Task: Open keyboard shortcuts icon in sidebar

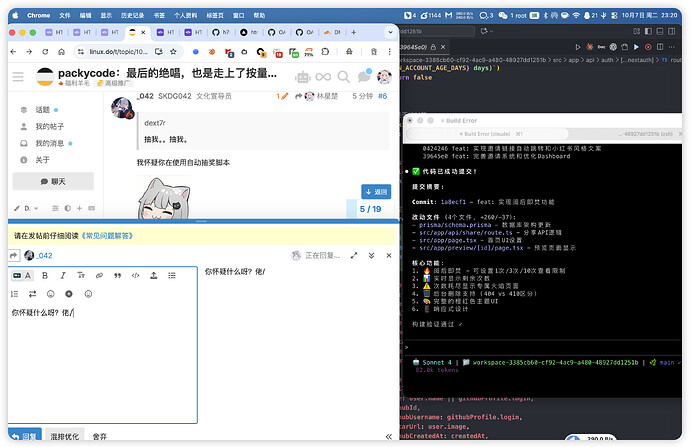Action: click(92, 208)
